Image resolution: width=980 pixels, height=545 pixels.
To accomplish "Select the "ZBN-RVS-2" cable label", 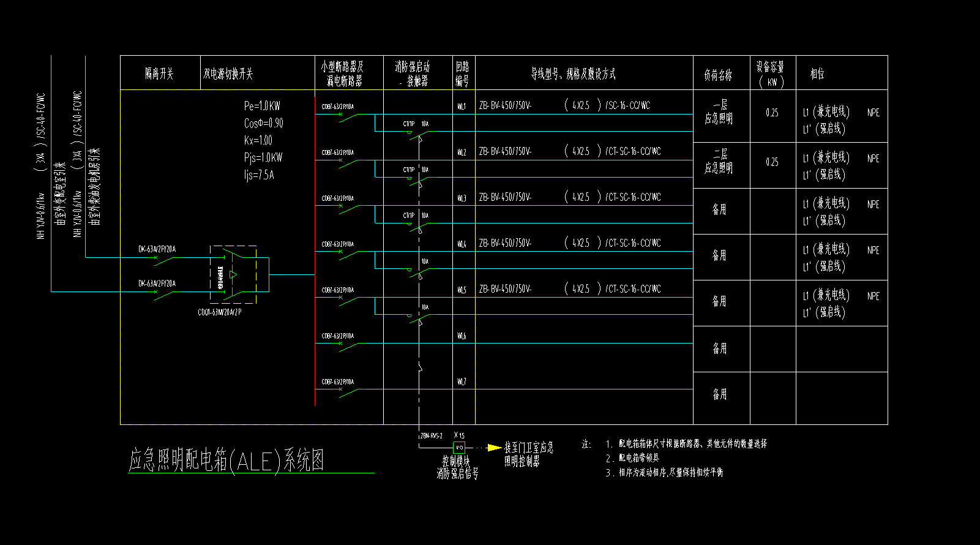I will pyautogui.click(x=432, y=436).
